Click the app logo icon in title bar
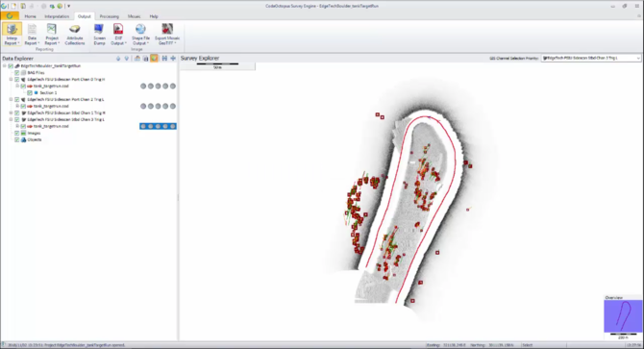The width and height of the screenshot is (644, 349). point(4,6)
